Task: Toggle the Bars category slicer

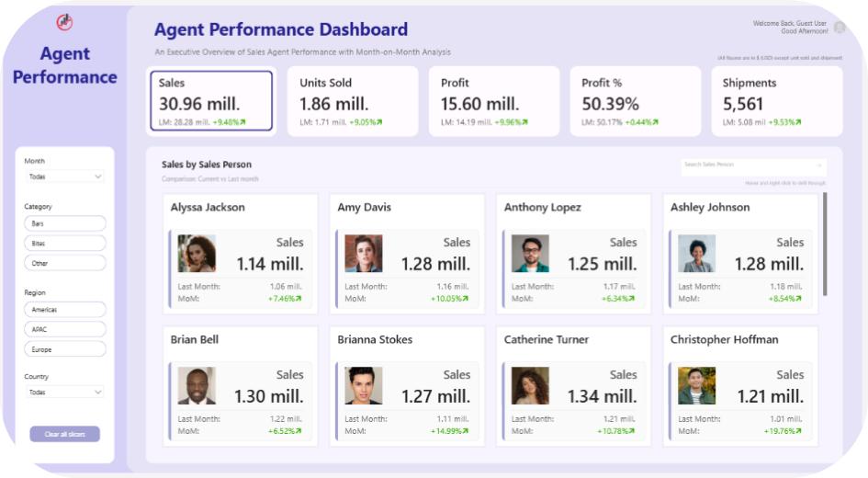Action: (x=65, y=223)
